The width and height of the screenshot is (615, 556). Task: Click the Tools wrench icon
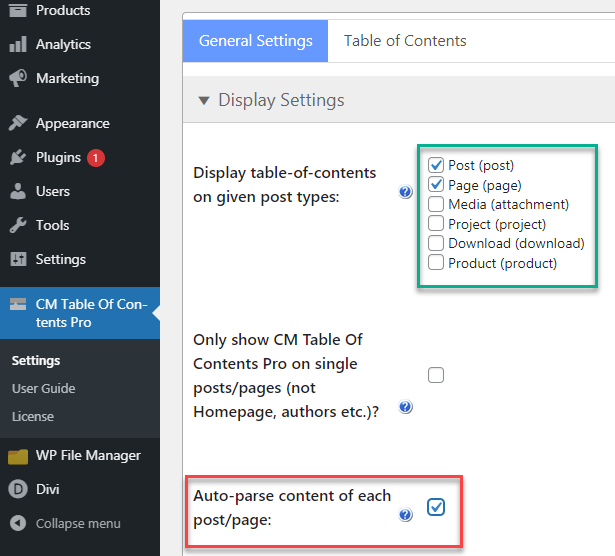(18, 225)
